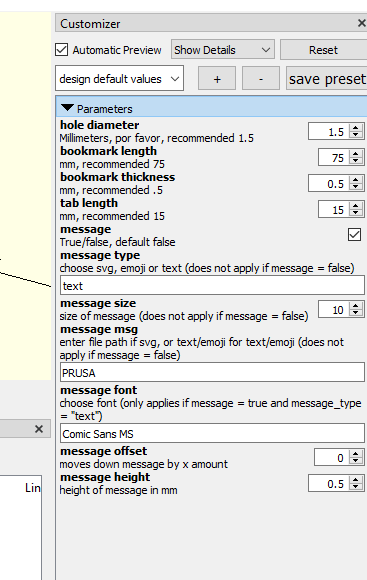This screenshot has width=367, height=580.
Task: Decrease message size with down arrow
Action: point(356,313)
